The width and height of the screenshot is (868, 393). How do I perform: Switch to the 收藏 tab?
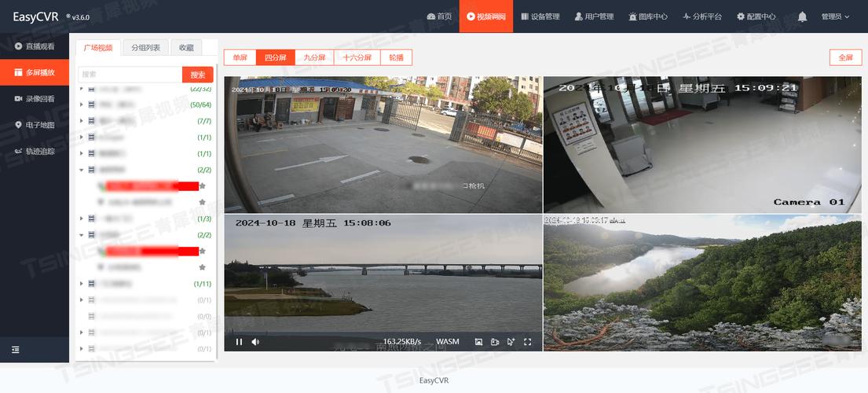click(186, 48)
